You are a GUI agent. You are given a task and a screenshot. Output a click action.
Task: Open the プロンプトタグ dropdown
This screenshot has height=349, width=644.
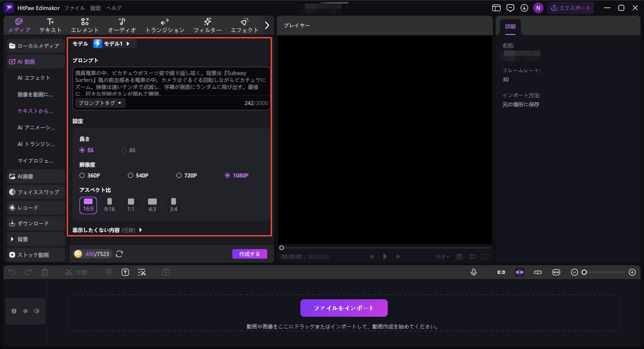100,103
